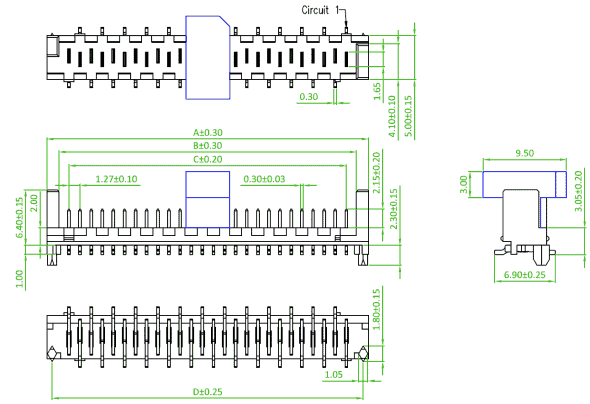Click the 5.00±0.15 dimension text
This screenshot has width=590, height=404.
(408, 116)
